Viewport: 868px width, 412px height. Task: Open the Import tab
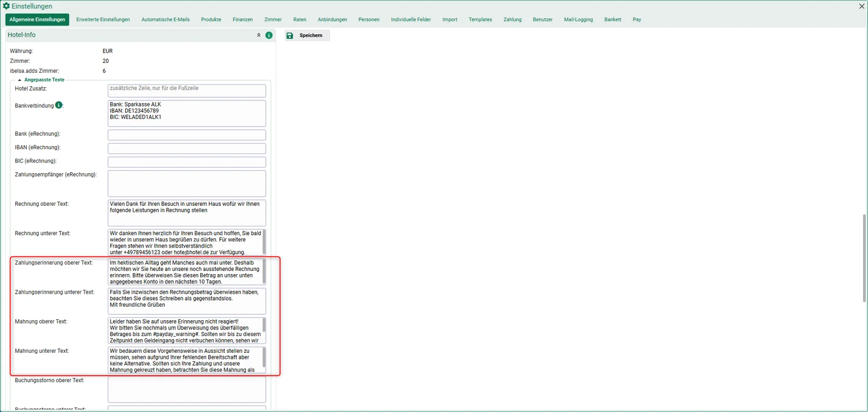pos(450,20)
